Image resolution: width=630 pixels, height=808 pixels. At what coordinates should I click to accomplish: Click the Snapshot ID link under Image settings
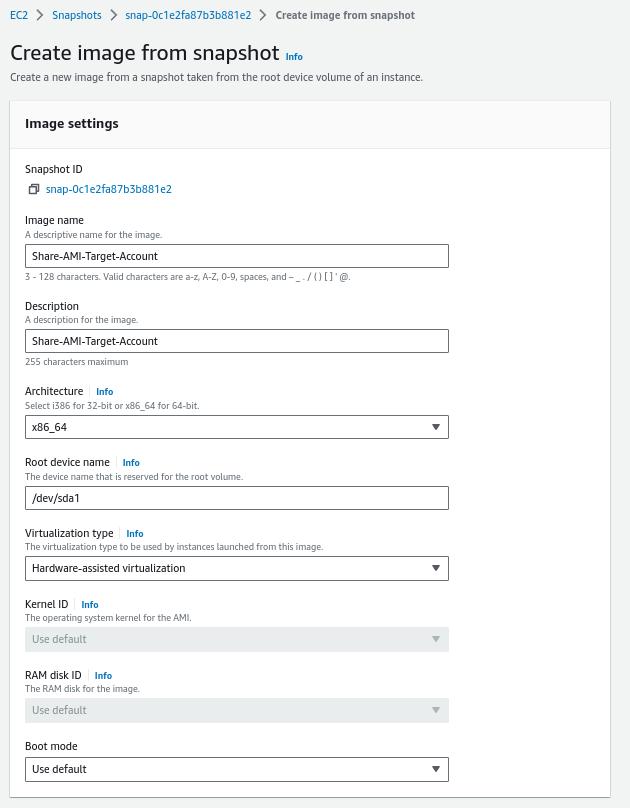[108, 189]
